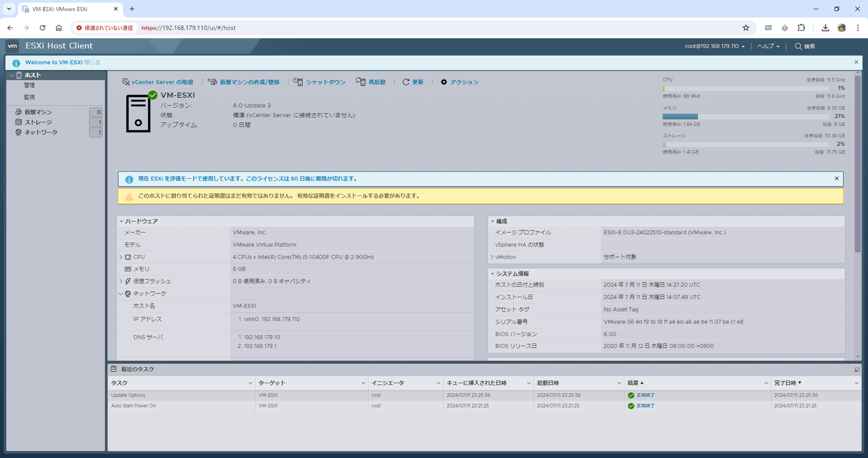Click the reboot host icon
The image size is (868, 458).
pos(360,82)
